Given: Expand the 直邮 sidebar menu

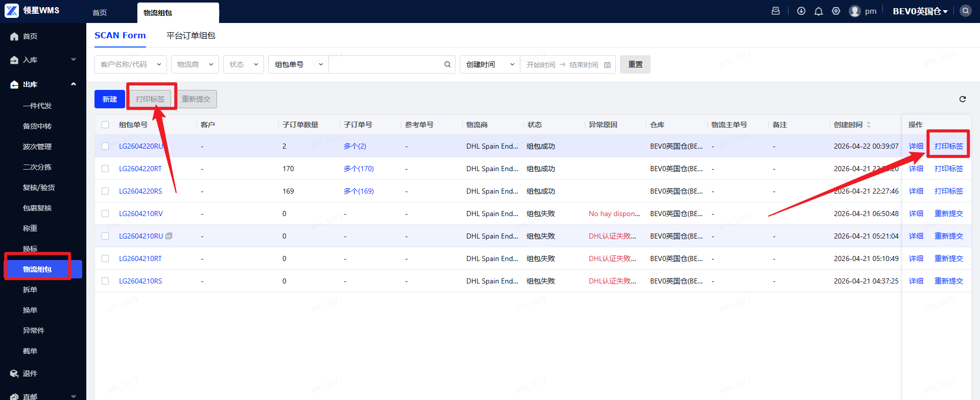Looking at the screenshot, I should coord(74,396).
